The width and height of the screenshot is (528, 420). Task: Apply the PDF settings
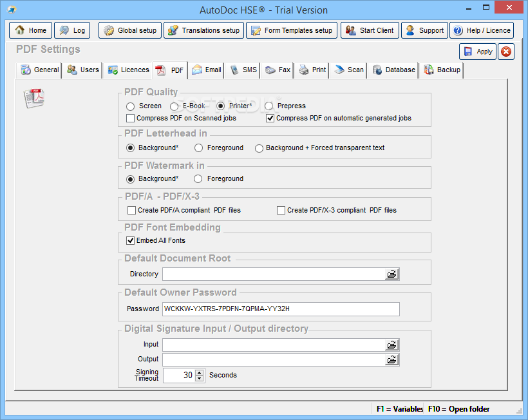(x=478, y=52)
